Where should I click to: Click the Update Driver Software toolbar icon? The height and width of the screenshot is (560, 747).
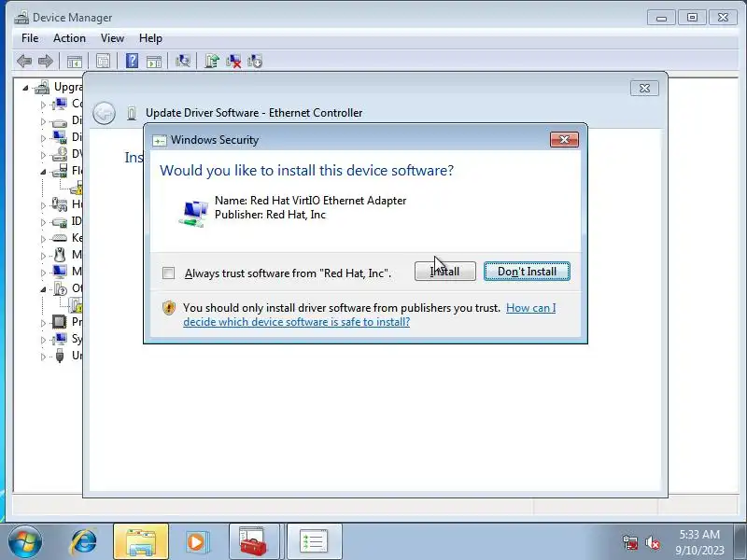tap(212, 61)
